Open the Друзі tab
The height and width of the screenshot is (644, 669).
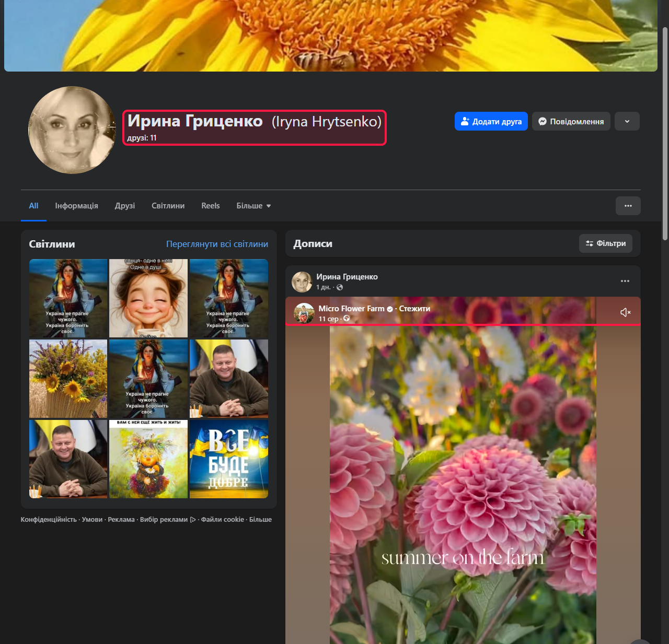[x=125, y=206]
